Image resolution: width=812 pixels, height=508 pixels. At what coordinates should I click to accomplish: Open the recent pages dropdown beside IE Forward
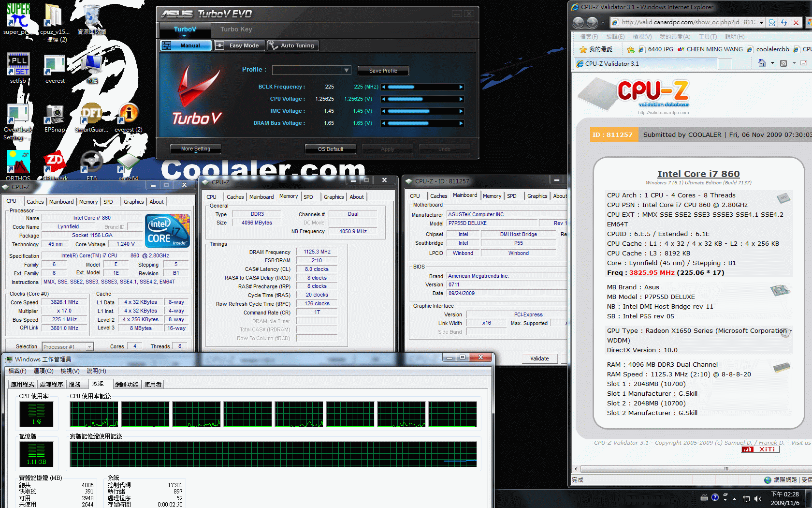click(x=603, y=23)
